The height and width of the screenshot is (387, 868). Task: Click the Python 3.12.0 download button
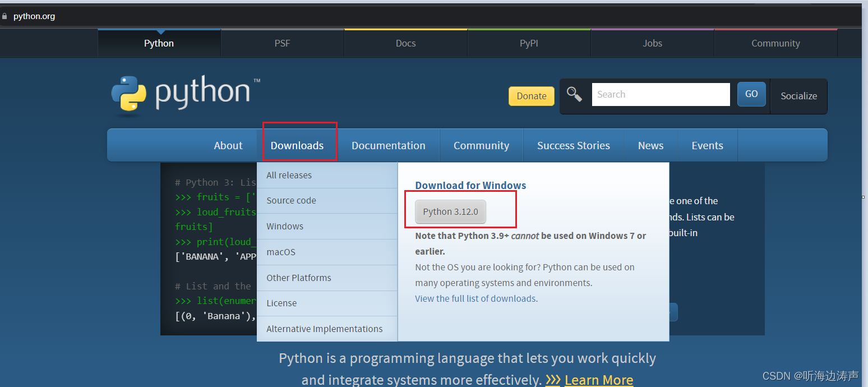pos(450,211)
